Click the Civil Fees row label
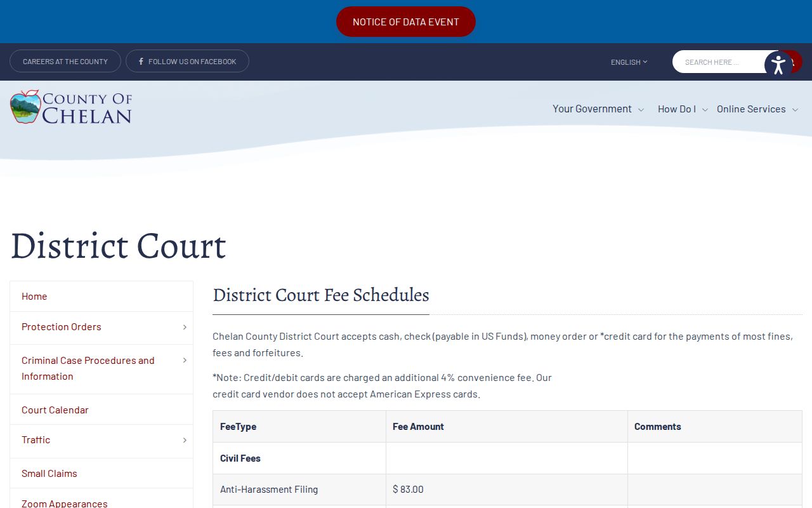 (x=240, y=458)
